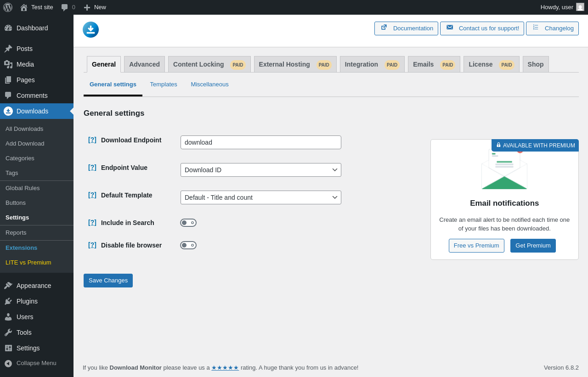Click the plus New icon in admin bar
The image size is (588, 377).
[x=87, y=7]
